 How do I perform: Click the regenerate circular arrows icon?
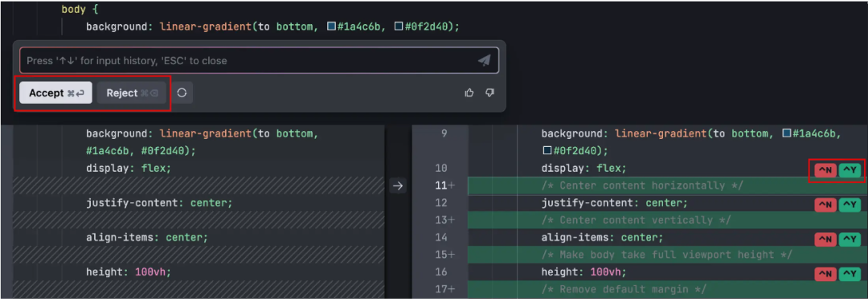182,93
